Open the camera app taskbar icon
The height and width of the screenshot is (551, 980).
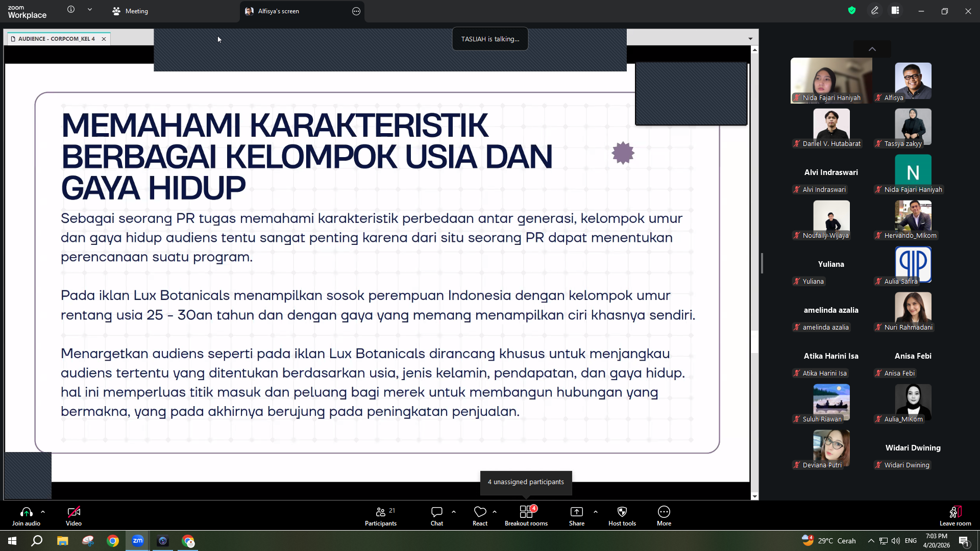click(163, 541)
